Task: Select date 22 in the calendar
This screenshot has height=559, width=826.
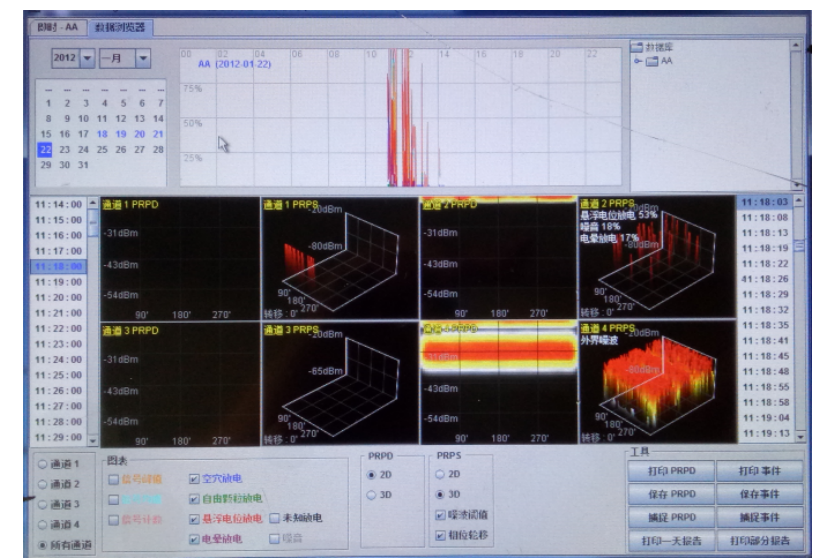Action: [45, 149]
